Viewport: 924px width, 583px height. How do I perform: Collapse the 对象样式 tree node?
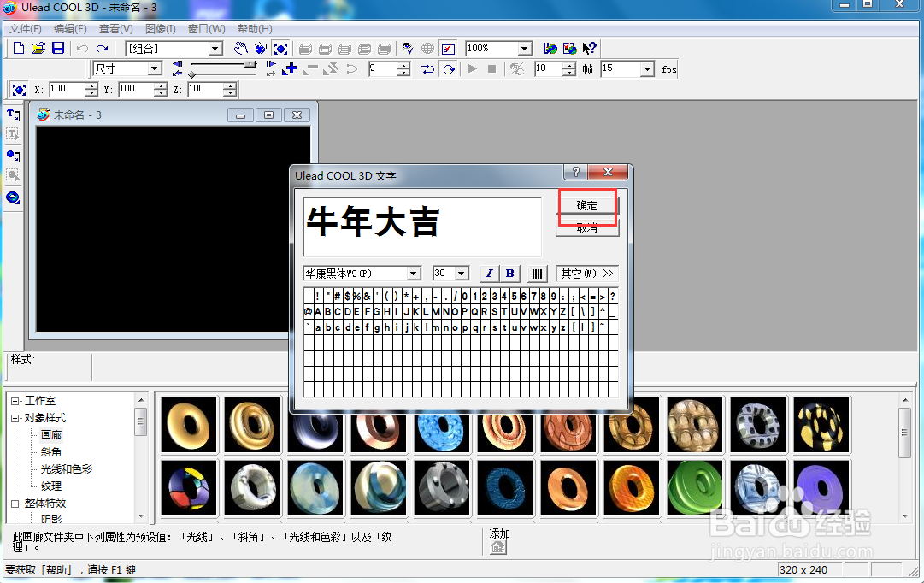pos(15,418)
